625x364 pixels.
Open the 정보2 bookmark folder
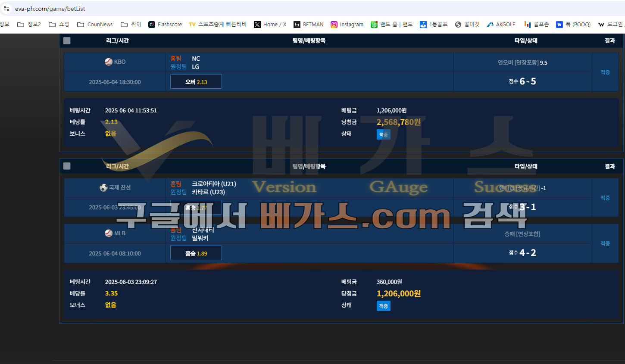click(x=29, y=25)
